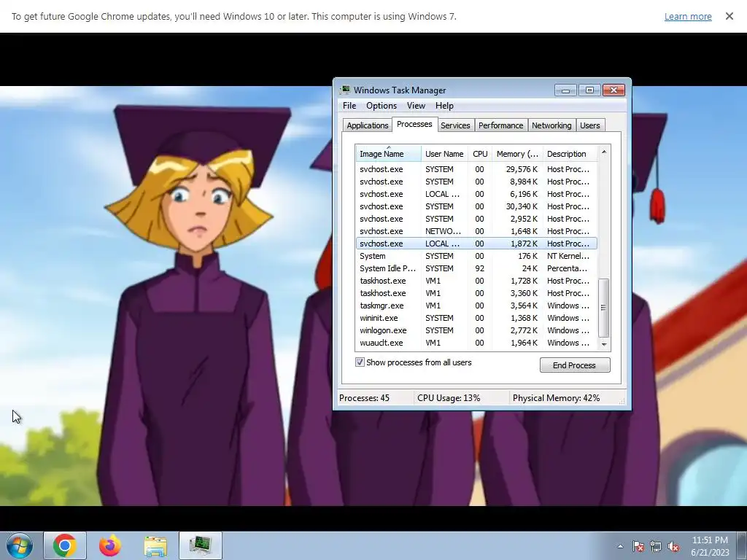Select taskhost.exe using 1,728 K
The image size is (747, 560).
pos(476,281)
